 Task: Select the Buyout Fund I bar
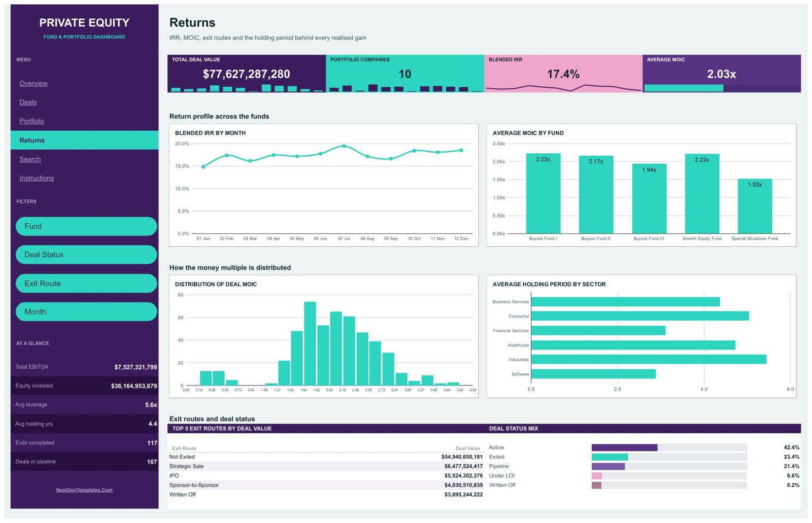point(543,193)
